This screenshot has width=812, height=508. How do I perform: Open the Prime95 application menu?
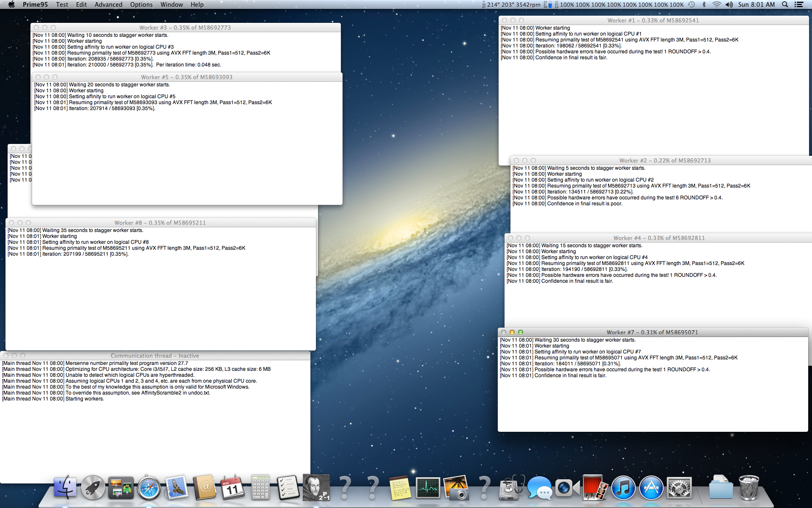(35, 5)
